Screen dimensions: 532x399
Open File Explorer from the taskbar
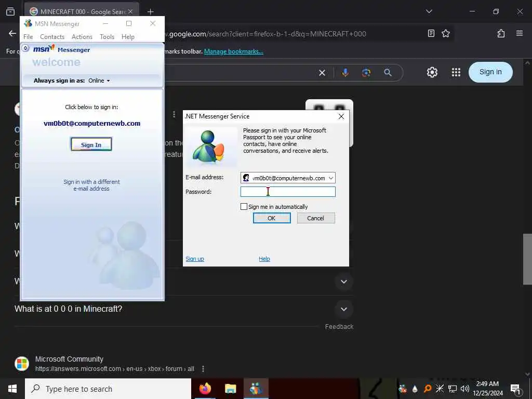tap(230, 389)
